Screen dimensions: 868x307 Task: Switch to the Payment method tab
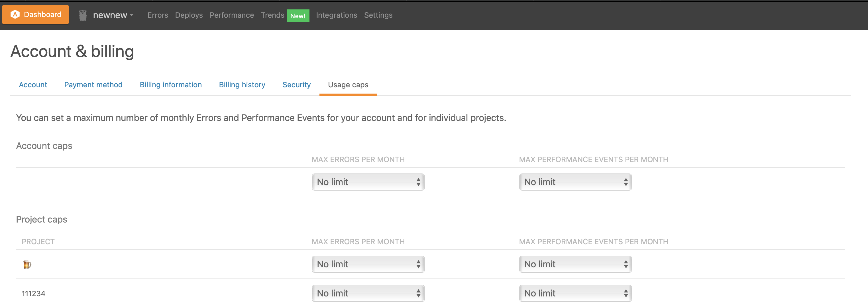point(93,85)
